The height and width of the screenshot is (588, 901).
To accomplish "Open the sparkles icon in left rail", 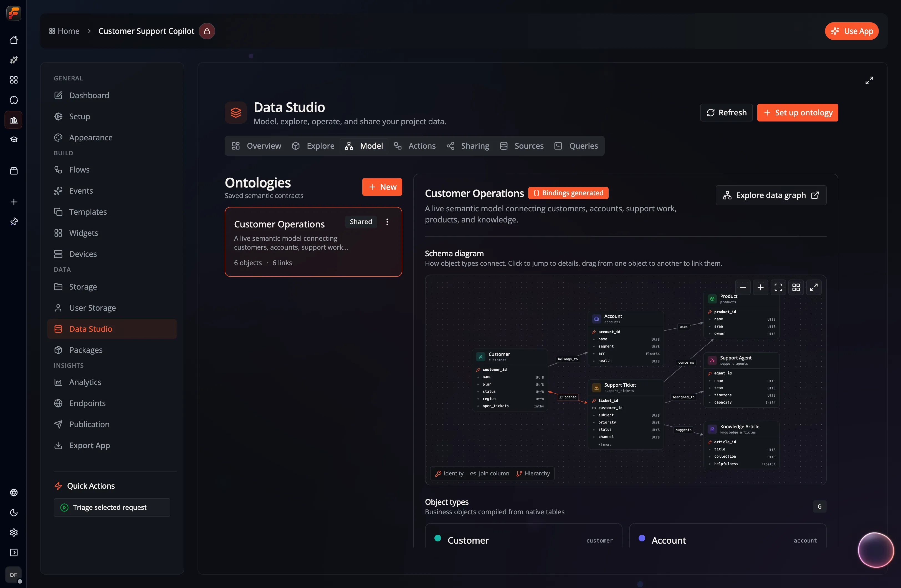I will pos(14,60).
